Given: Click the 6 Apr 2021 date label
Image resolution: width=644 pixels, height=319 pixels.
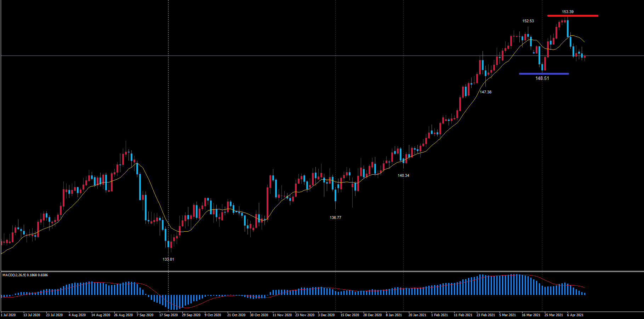Looking at the screenshot, I should pos(575,315).
